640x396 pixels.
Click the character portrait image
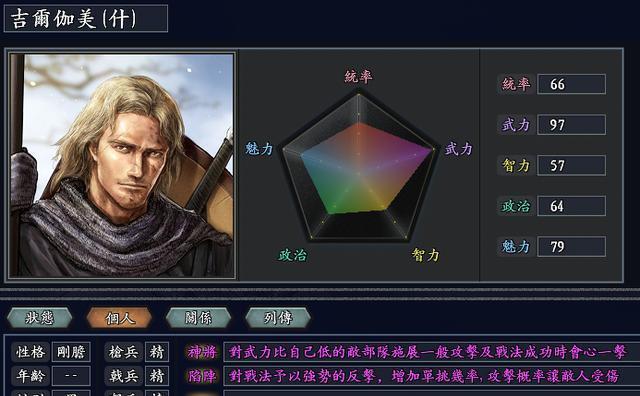point(122,165)
